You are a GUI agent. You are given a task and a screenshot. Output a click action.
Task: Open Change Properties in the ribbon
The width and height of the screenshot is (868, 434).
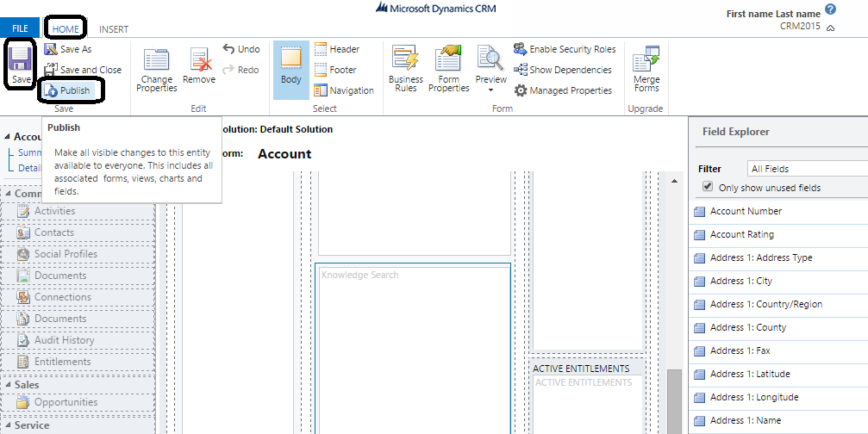(156, 69)
